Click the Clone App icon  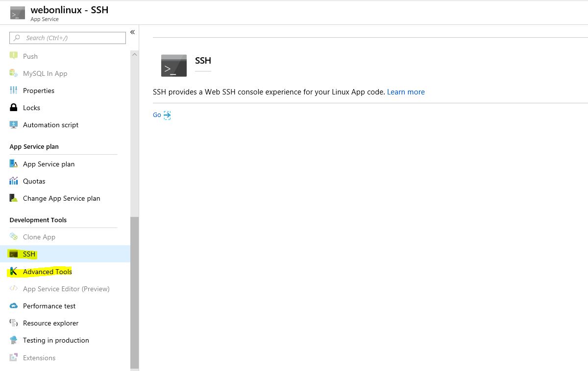(14, 237)
